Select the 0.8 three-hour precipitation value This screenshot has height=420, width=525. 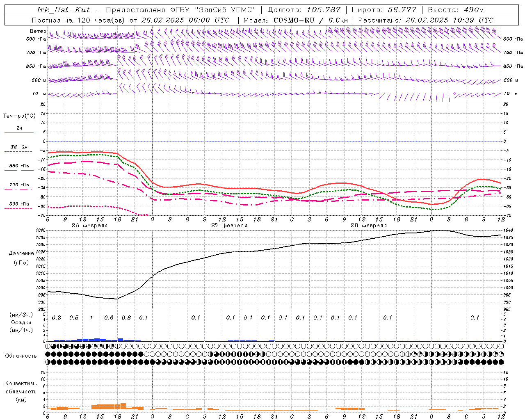[126, 318]
